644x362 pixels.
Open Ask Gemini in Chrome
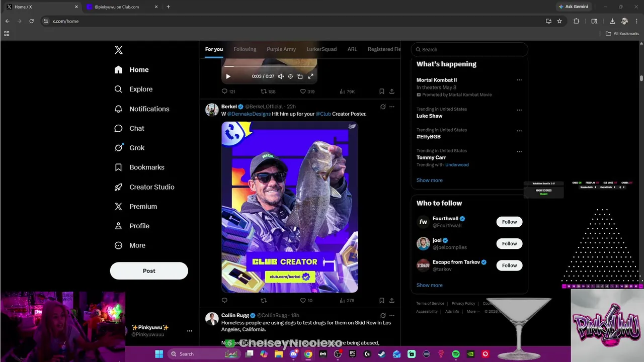pyautogui.click(x=573, y=7)
